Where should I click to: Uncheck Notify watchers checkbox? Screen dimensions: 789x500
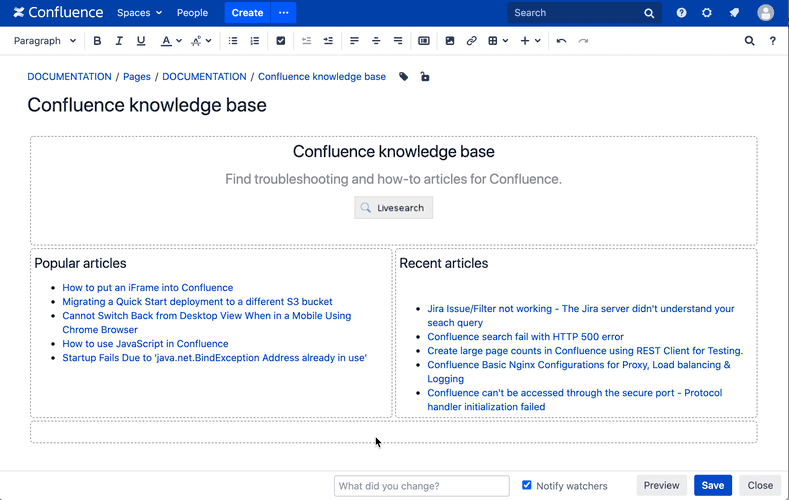pyautogui.click(x=527, y=485)
